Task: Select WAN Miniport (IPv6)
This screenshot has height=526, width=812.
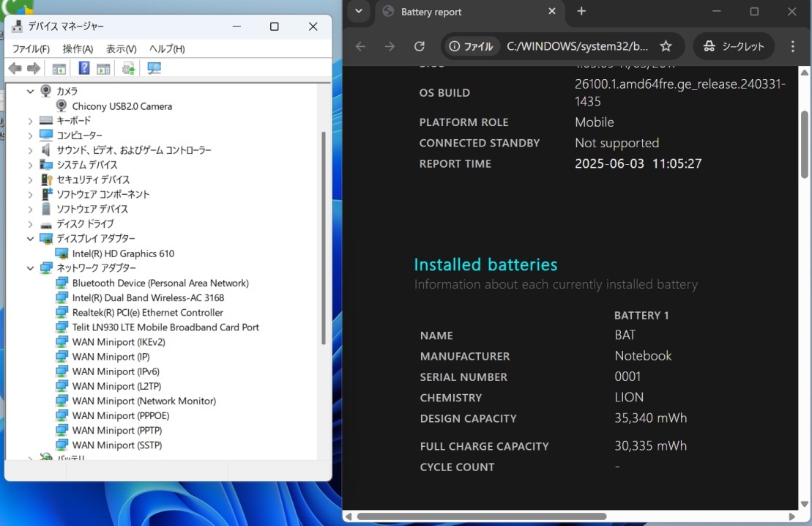Action: [116, 371]
